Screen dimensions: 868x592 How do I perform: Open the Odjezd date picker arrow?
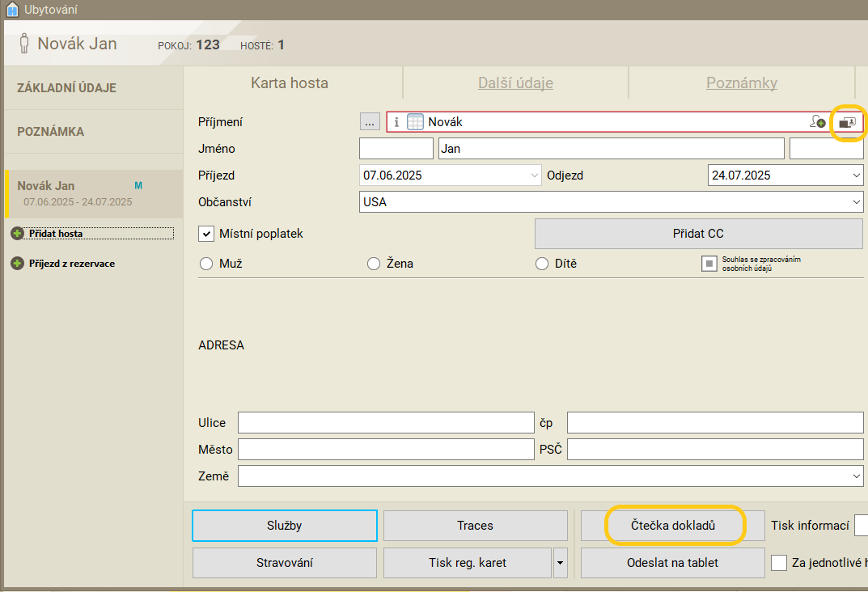857,175
